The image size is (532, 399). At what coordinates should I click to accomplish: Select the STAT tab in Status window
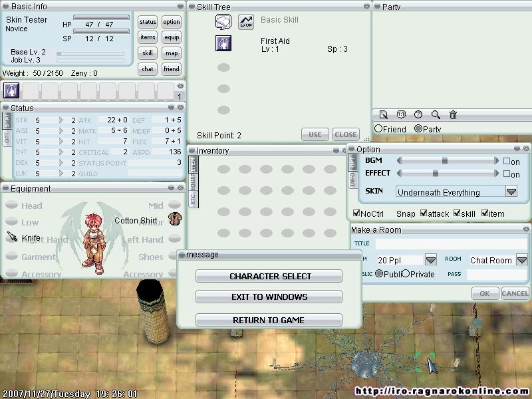click(x=7, y=121)
